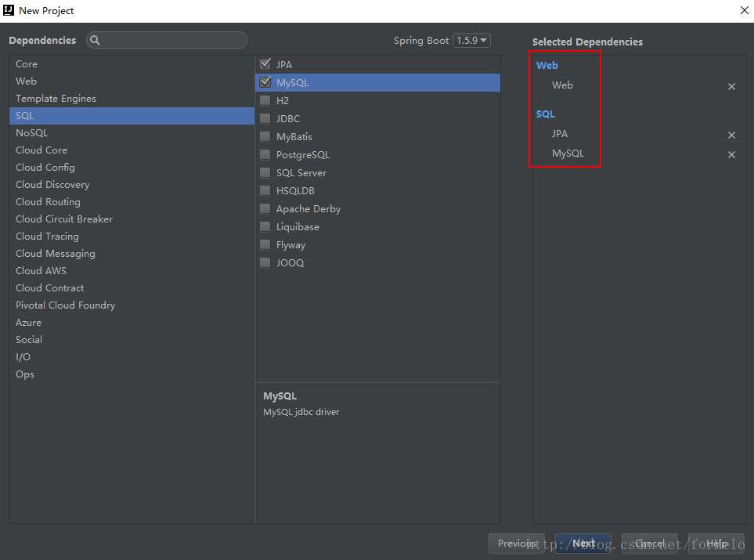Select Pivotal Cloud Foundry category
754x560 pixels.
click(132, 305)
